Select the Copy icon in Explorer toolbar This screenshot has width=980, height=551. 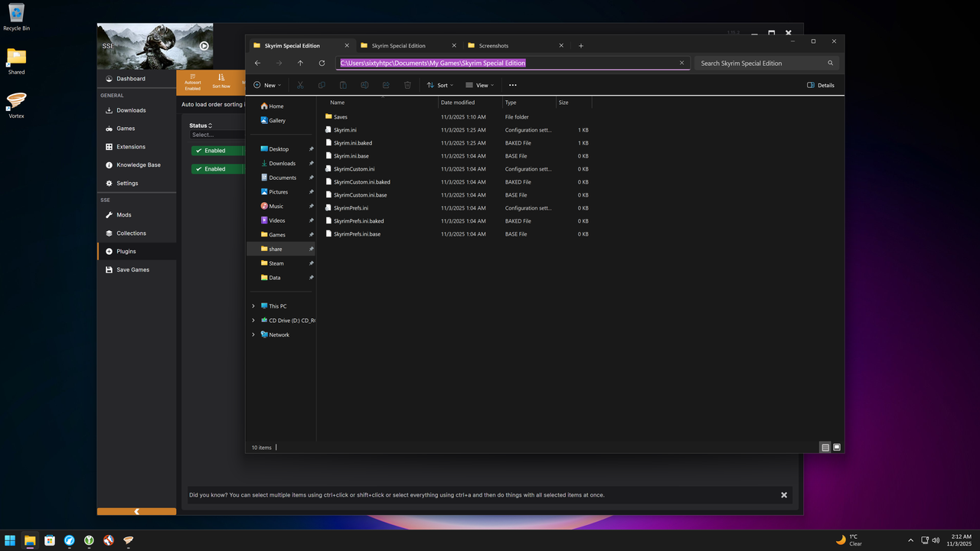(322, 85)
